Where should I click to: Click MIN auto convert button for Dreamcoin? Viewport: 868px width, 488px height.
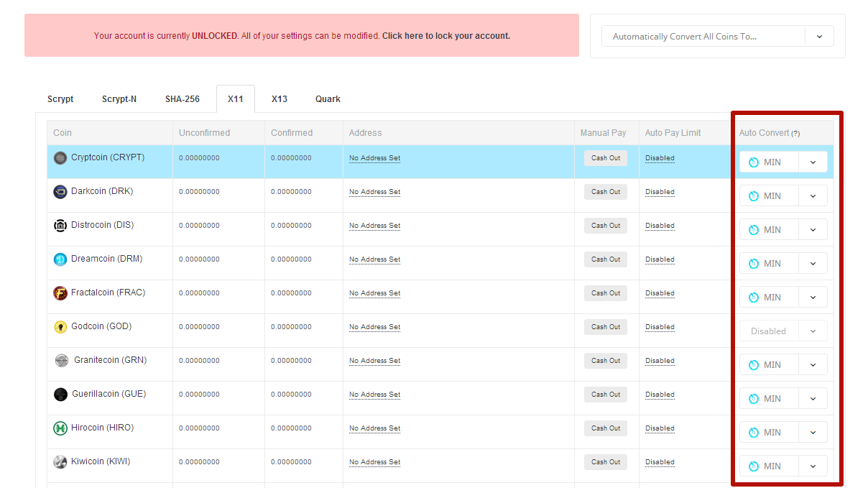[769, 263]
